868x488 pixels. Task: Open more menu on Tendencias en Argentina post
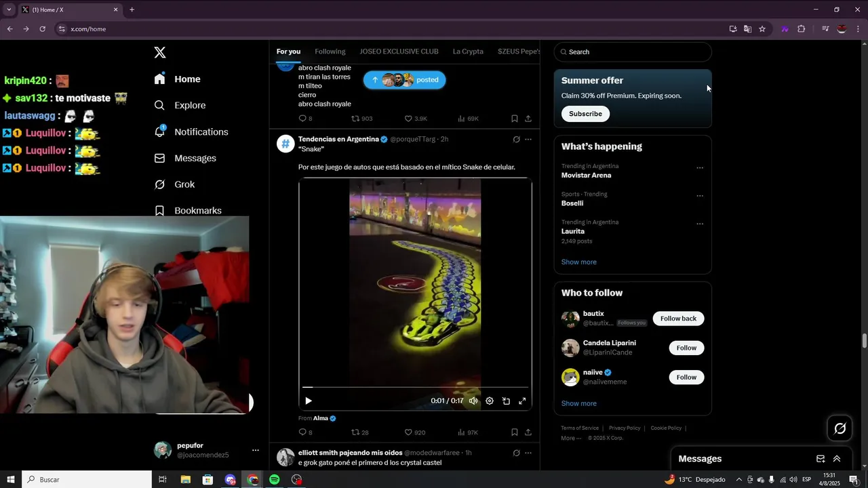coord(528,139)
